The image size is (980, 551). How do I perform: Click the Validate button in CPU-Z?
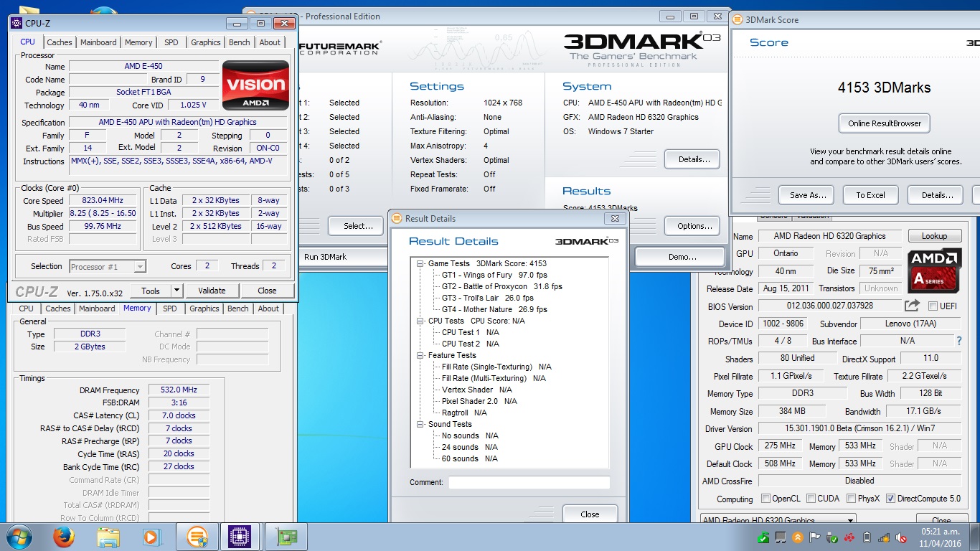click(x=212, y=291)
